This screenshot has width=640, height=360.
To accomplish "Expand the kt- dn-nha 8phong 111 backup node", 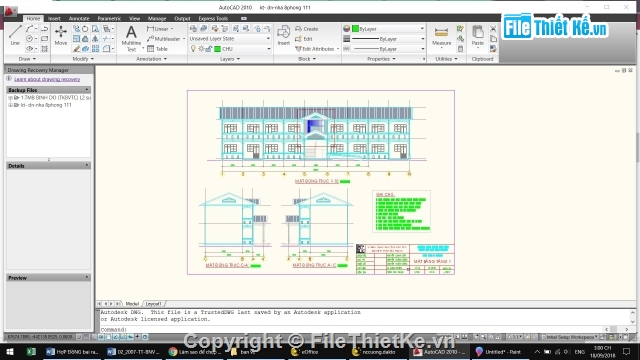I will 10,105.
